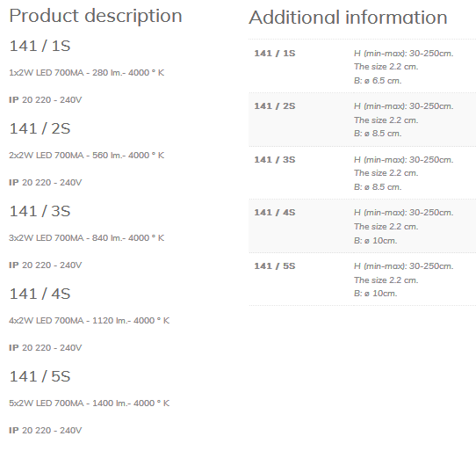Select the 141 / 3S product heading

click(x=40, y=211)
